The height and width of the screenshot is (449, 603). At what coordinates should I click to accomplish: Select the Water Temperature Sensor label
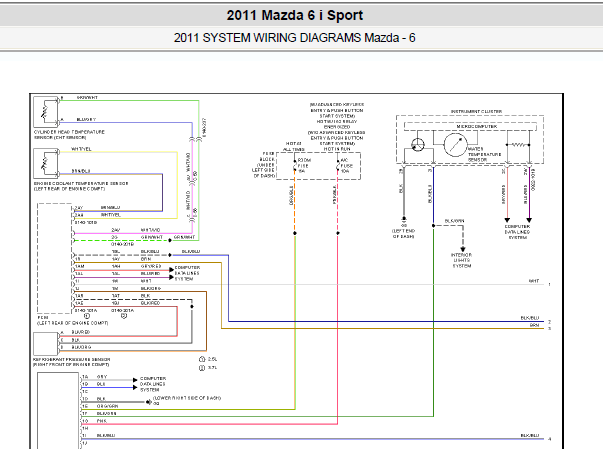(x=485, y=154)
